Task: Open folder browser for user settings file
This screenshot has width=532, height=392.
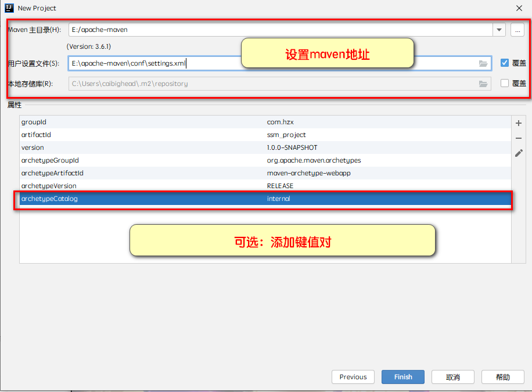Action: tap(483, 63)
